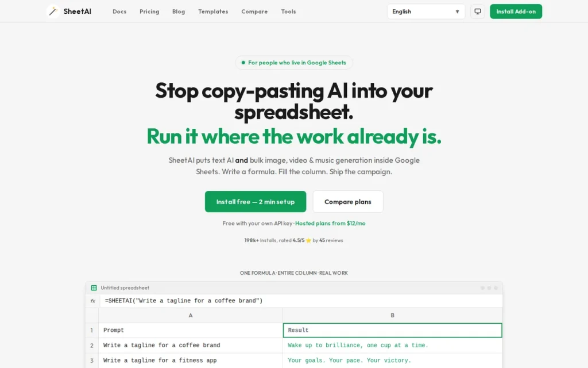The image size is (588, 368).
Task: Click the Prompt cell in row 1
Action: coord(191,331)
